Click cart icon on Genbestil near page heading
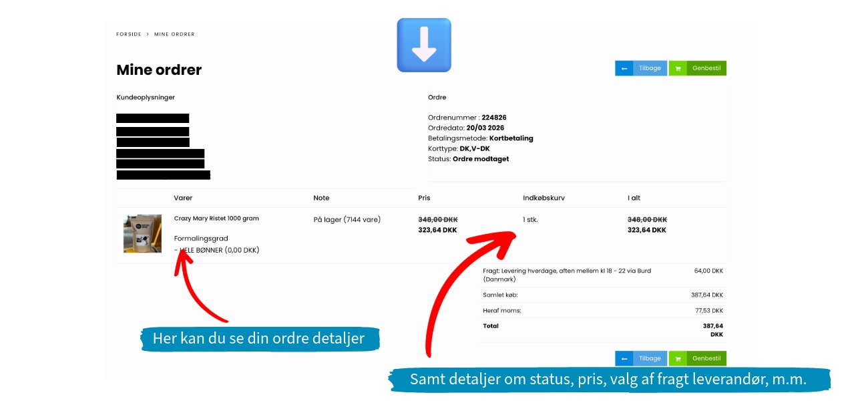This screenshot has height=401, width=868. (678, 68)
